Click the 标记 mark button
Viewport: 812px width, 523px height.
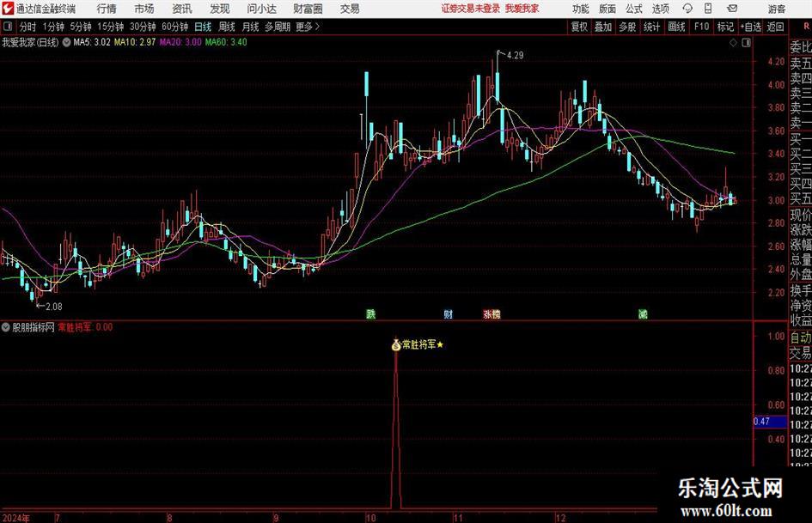coord(725,27)
